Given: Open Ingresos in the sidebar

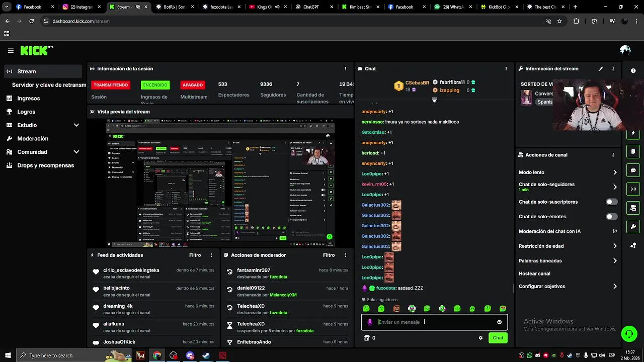Looking at the screenshot, I should click(43, 99).
